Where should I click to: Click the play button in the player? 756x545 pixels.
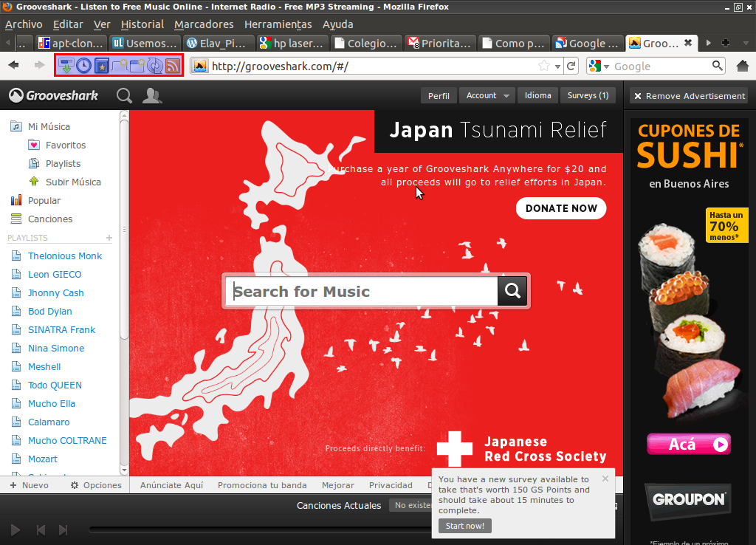(16, 530)
